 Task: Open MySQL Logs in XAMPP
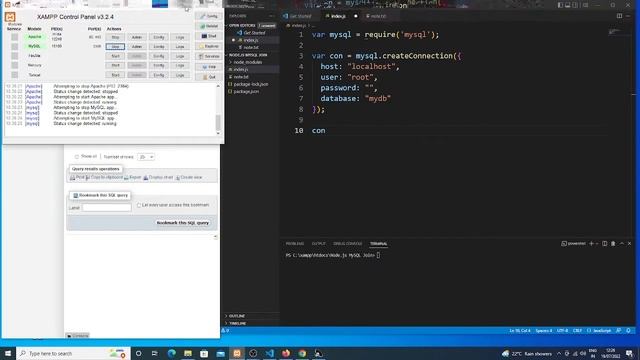180,47
